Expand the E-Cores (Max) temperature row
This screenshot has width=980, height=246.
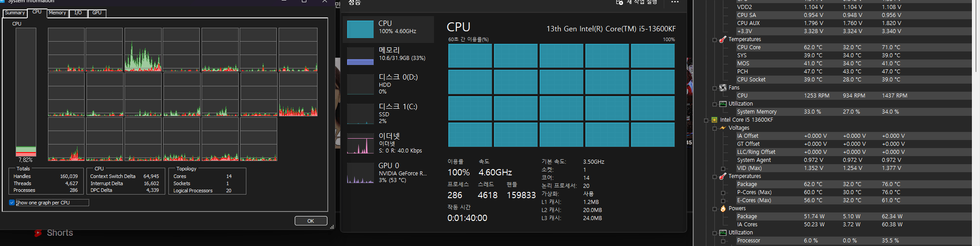coord(723,201)
